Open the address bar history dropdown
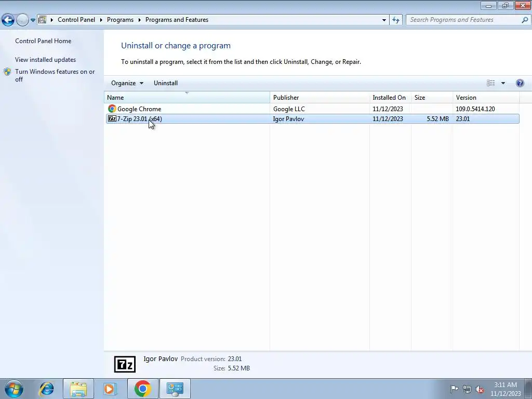 click(384, 20)
